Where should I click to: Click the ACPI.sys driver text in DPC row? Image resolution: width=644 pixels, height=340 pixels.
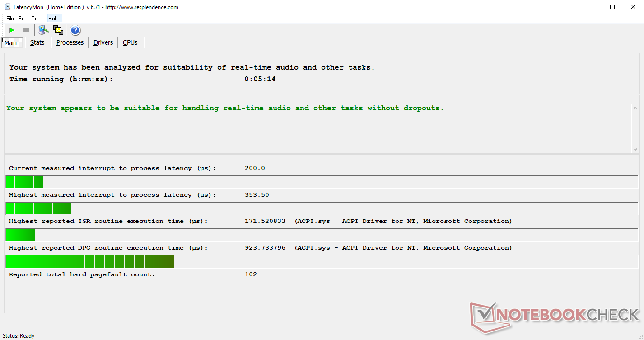pyautogui.click(x=403, y=248)
